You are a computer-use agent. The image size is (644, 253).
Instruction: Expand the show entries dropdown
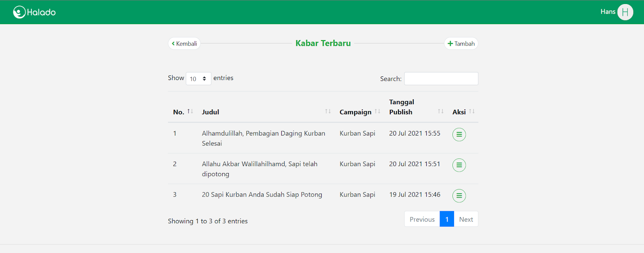coord(198,79)
